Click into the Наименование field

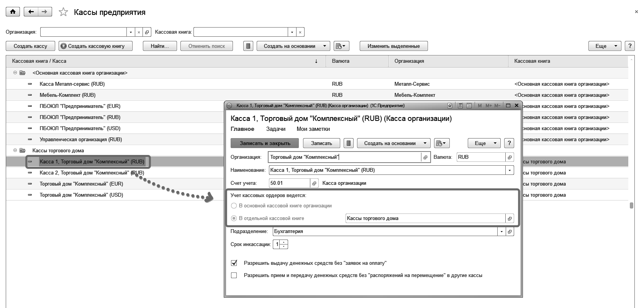point(387,170)
